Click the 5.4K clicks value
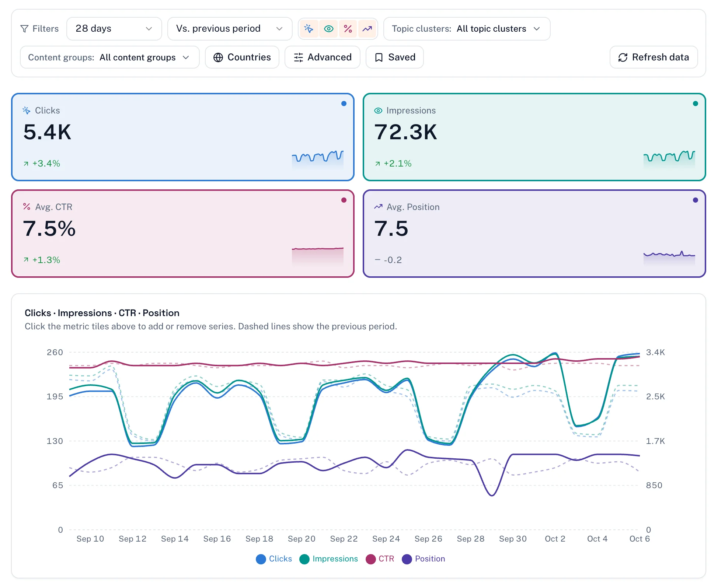 [x=47, y=132]
